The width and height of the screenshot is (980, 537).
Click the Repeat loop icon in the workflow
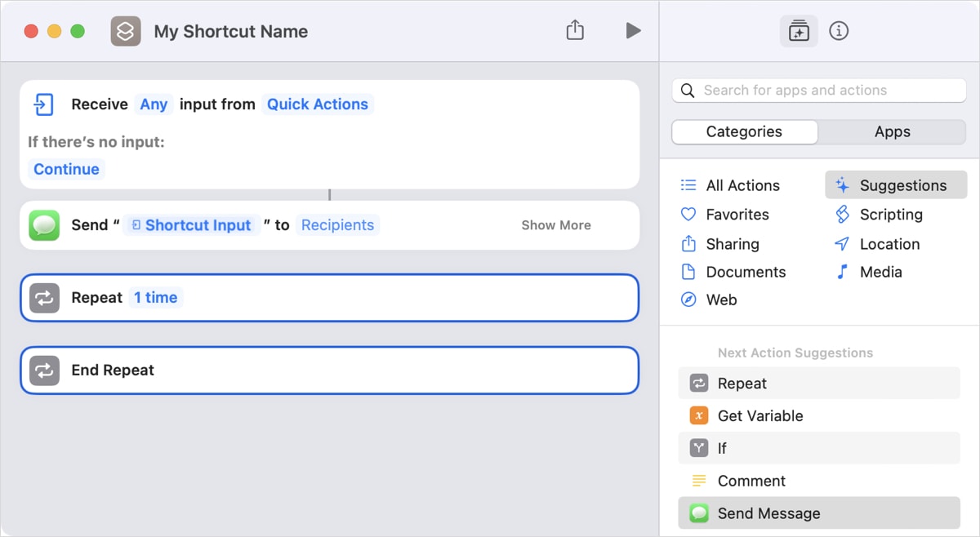click(44, 297)
